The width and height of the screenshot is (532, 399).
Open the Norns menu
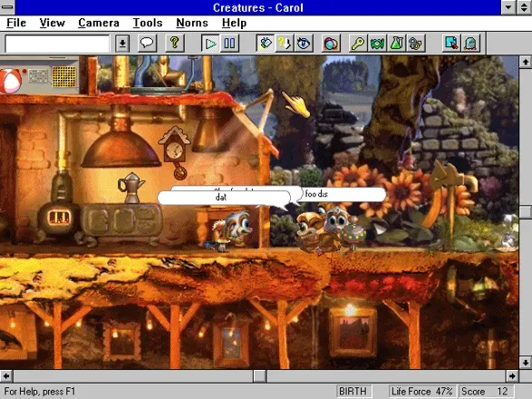192,23
